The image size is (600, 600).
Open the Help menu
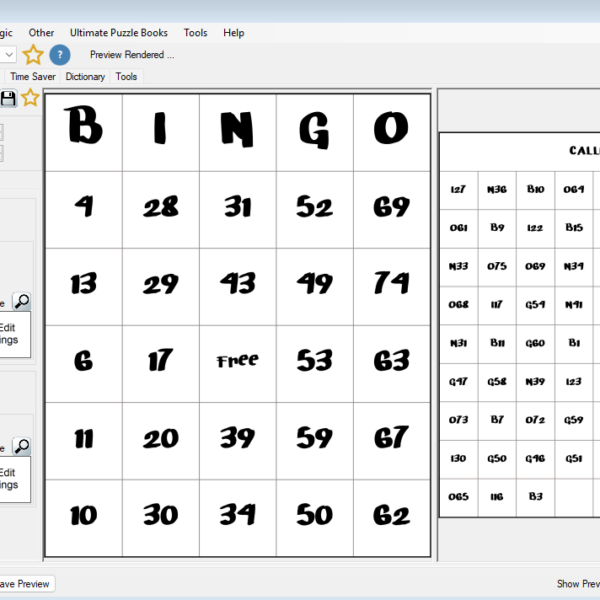point(234,33)
